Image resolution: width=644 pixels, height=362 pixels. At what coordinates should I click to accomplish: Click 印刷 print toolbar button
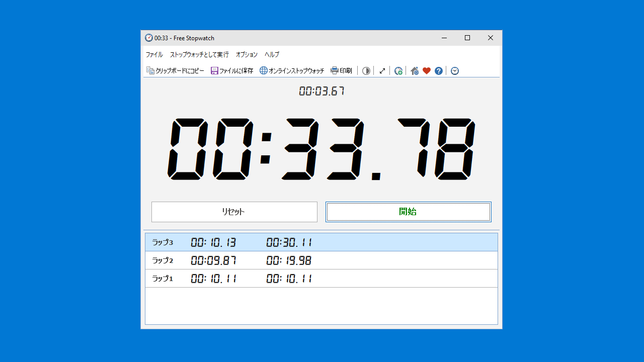coord(341,71)
